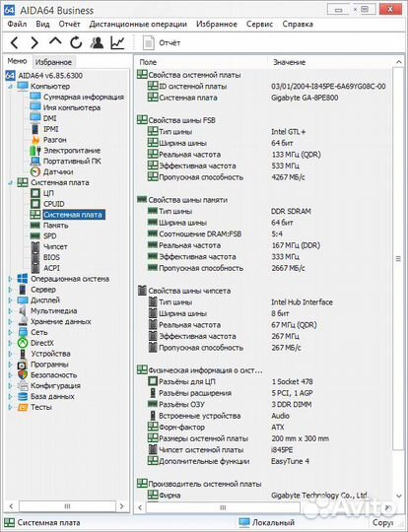Expand the Сеть tree node

pos(10,332)
